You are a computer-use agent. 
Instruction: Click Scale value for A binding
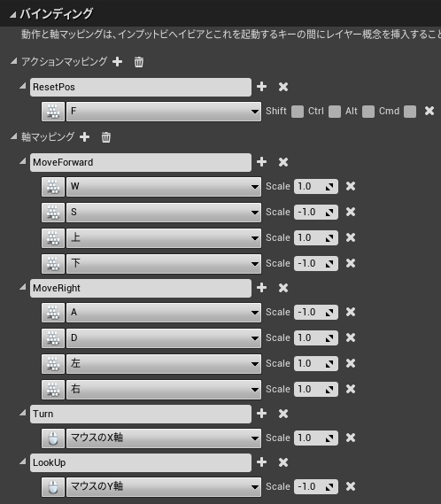[316, 312]
